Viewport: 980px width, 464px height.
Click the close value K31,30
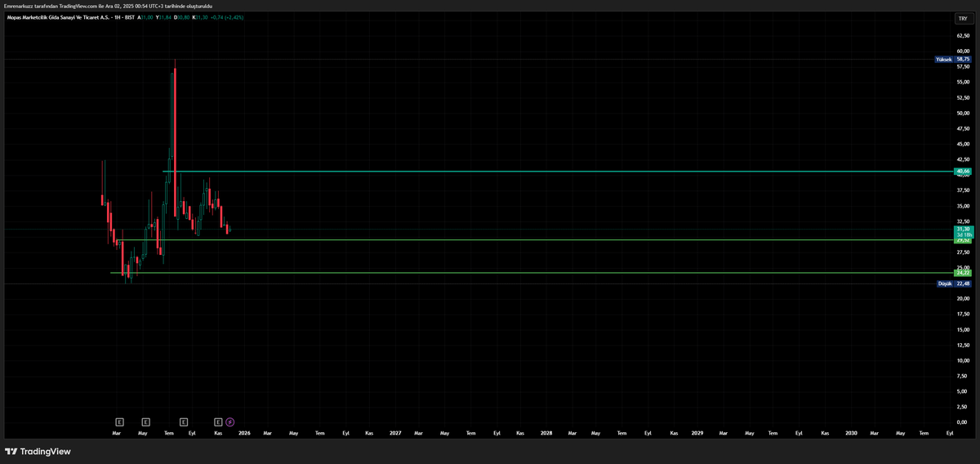point(200,16)
